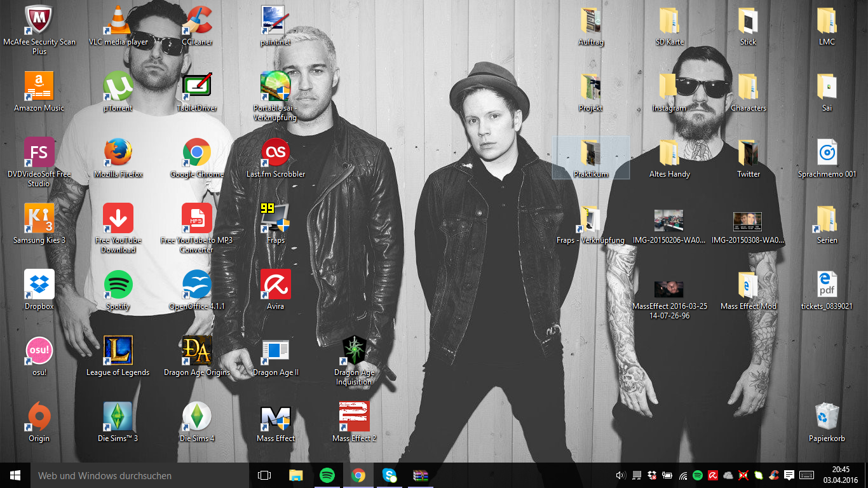
Task: Click the League of Legends icon
Action: pyautogui.click(x=118, y=352)
